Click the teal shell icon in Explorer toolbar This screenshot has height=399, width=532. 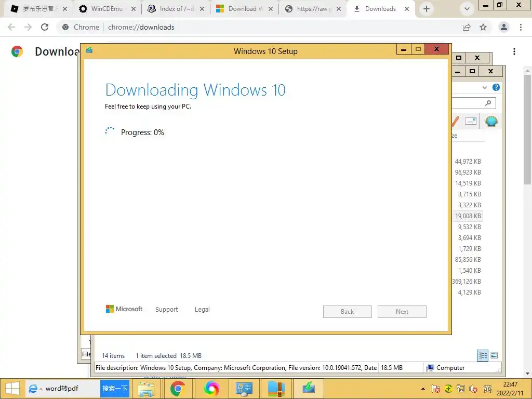point(491,121)
